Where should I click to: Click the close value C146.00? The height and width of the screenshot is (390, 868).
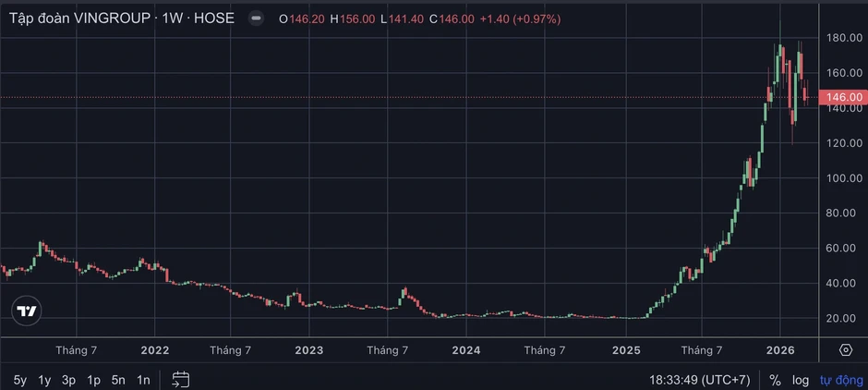tap(452, 18)
